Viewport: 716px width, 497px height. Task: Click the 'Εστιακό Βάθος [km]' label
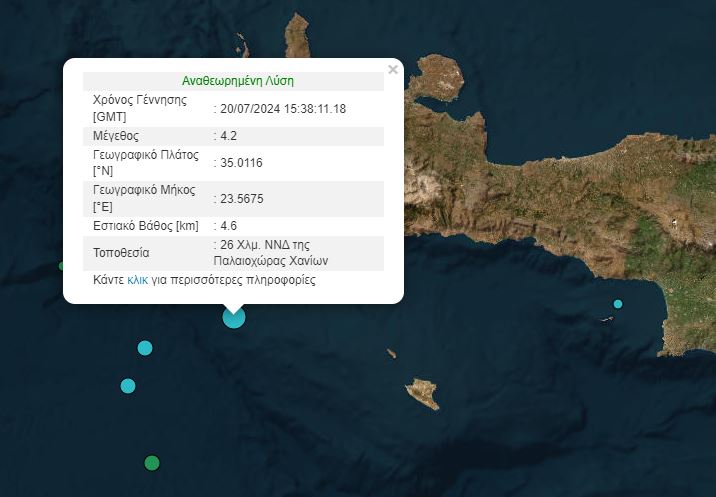click(146, 226)
